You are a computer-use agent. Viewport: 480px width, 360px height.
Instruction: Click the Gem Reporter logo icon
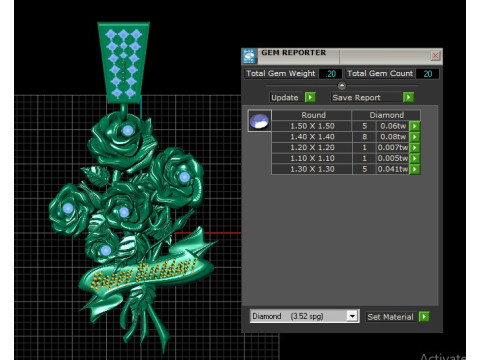click(x=249, y=56)
